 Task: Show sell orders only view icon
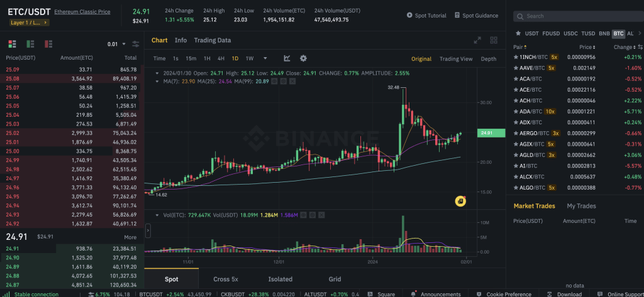point(48,44)
